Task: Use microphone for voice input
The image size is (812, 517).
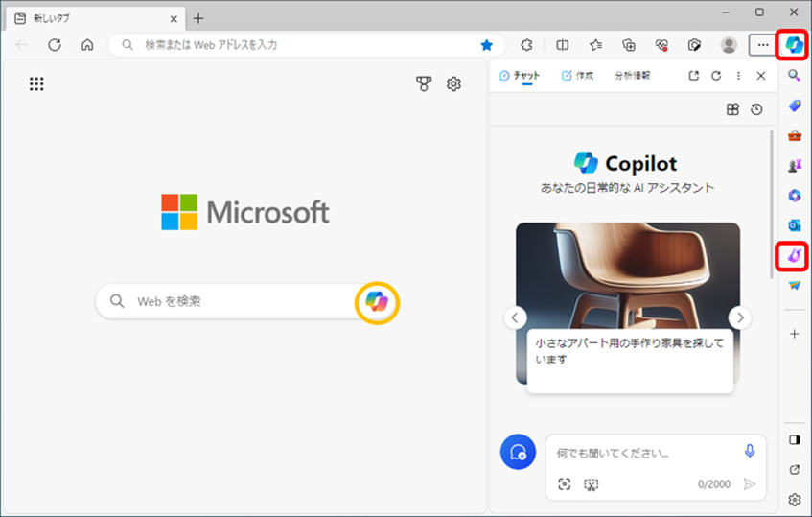Action: click(x=750, y=451)
